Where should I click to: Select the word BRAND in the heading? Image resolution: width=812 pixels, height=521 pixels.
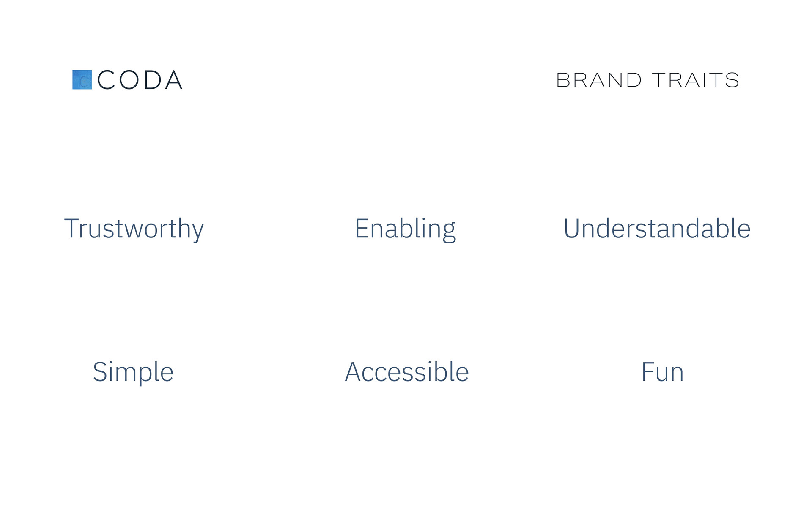tap(599, 80)
